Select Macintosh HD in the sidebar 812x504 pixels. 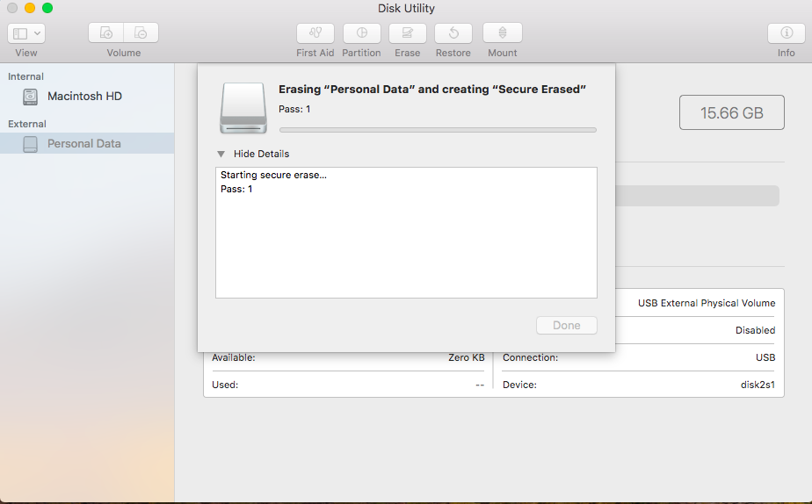pyautogui.click(x=87, y=97)
